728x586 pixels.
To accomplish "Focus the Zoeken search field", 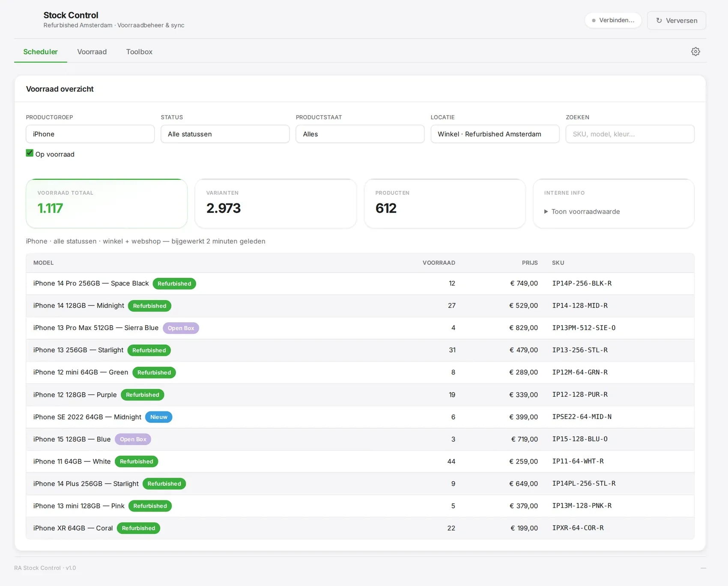I will [x=630, y=134].
